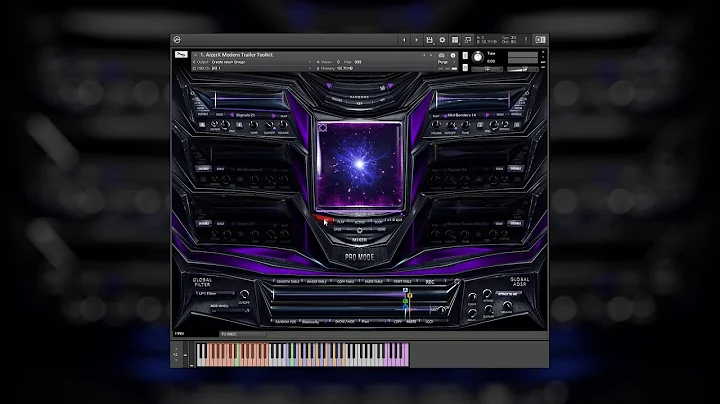Open the LP1 Filter type dropdown
Image resolution: width=720 pixels, height=404 pixels.
point(215,293)
